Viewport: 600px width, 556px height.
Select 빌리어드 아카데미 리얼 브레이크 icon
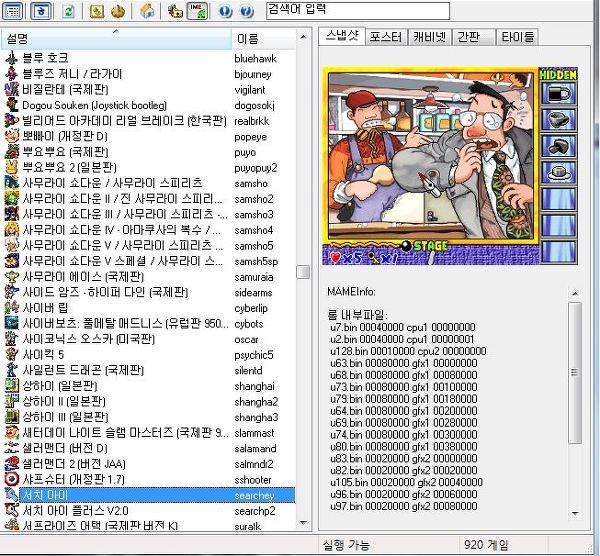tap(11, 121)
